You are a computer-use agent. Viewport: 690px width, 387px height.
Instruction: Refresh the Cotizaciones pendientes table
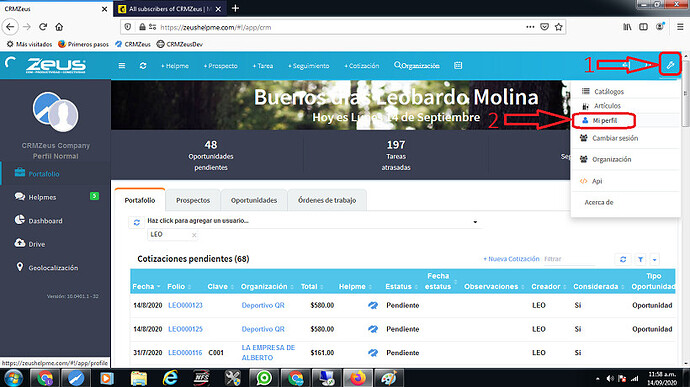point(623,259)
